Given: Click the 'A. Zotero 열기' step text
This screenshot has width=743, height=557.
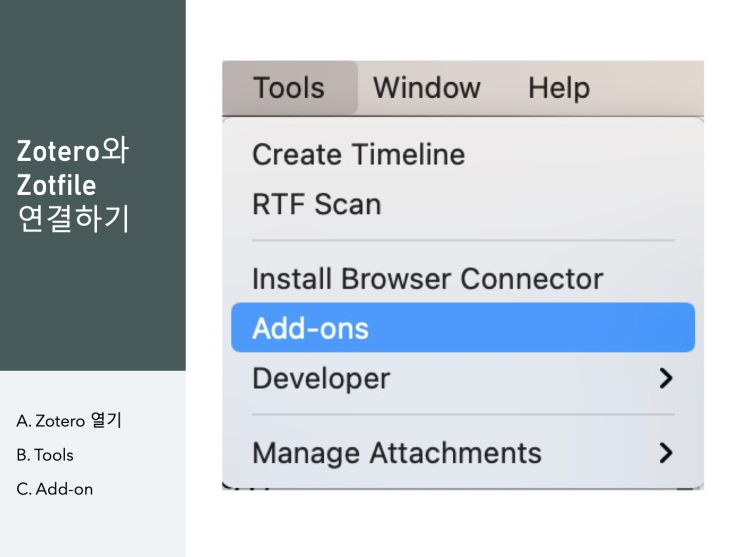Looking at the screenshot, I should point(69,420).
